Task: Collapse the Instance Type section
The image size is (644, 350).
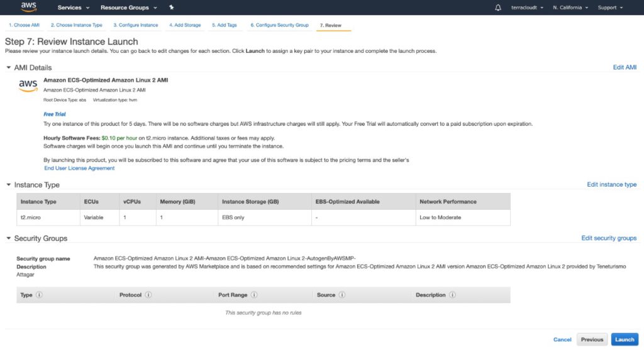Action: coord(8,185)
